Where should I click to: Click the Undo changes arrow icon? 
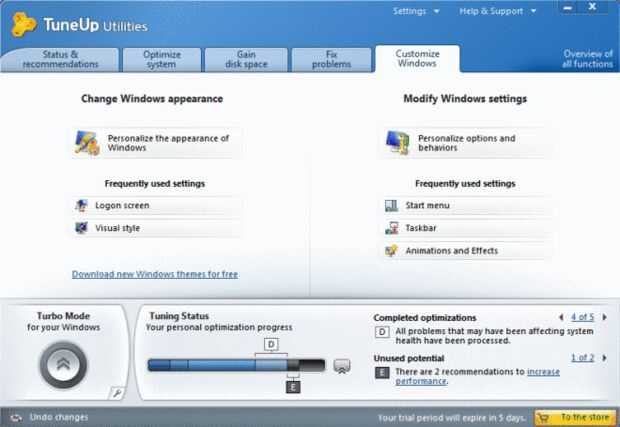coord(16,418)
